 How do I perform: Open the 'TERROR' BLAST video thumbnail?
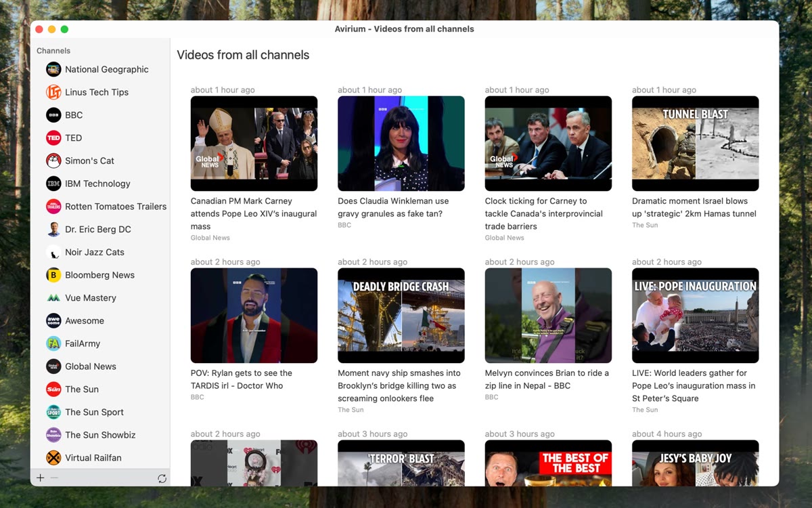click(401, 463)
